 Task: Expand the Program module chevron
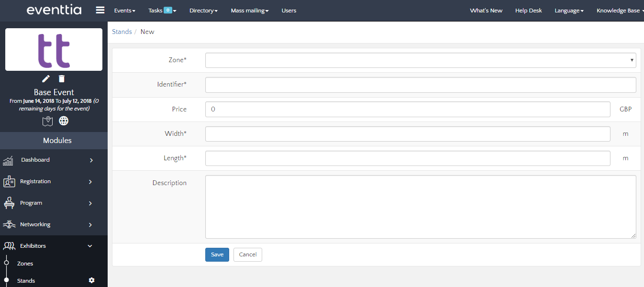[x=91, y=203]
